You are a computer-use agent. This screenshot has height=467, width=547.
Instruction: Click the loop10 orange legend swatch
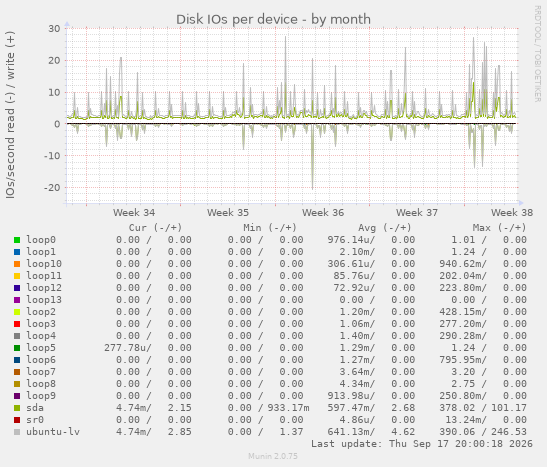pyautogui.click(x=17, y=264)
